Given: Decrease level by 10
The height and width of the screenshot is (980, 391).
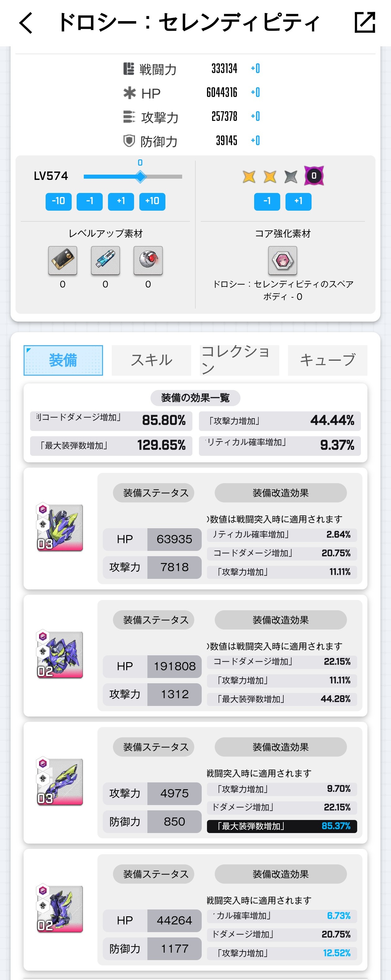Looking at the screenshot, I should pyautogui.click(x=59, y=201).
